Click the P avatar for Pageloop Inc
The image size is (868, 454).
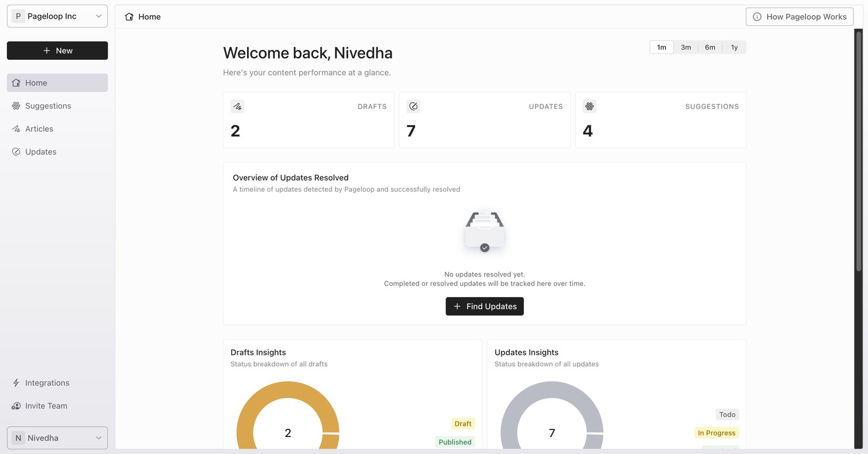(18, 16)
